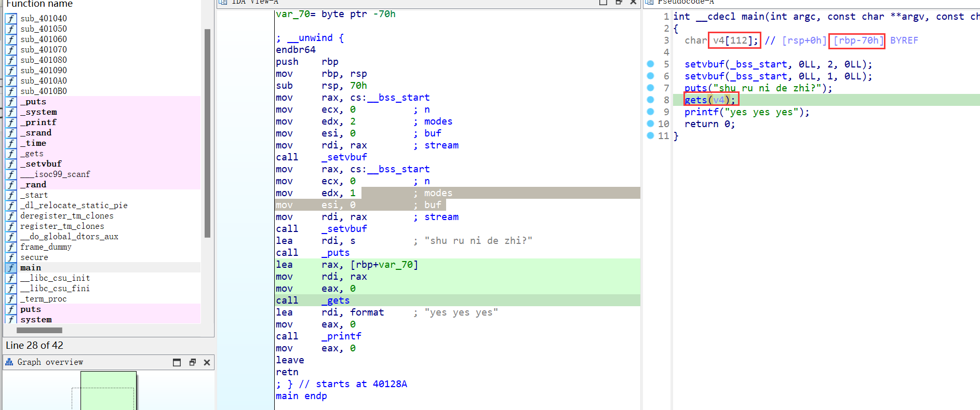Select function sub_401050 in the list

pos(44,29)
